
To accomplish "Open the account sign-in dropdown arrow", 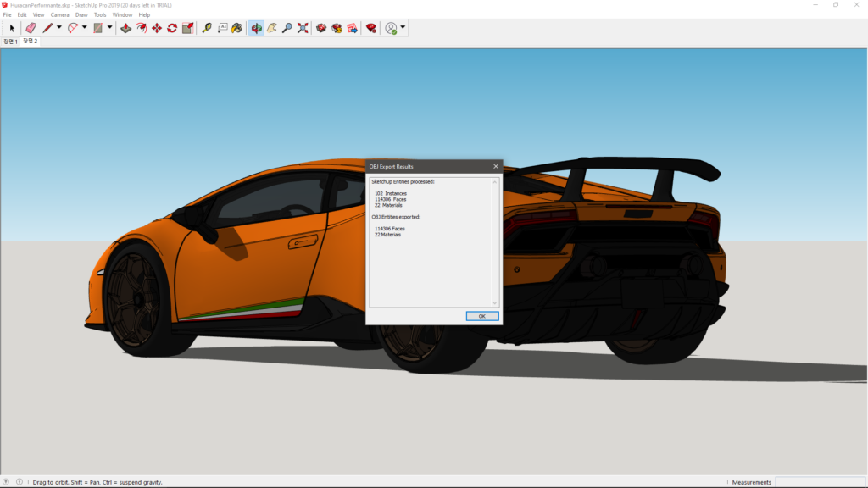I will (403, 28).
